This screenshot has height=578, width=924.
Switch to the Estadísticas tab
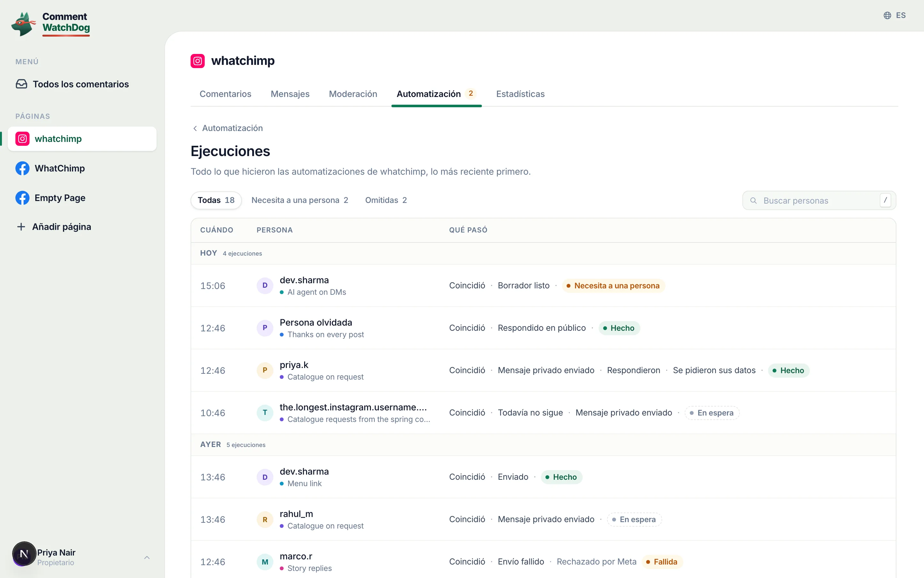click(x=520, y=94)
